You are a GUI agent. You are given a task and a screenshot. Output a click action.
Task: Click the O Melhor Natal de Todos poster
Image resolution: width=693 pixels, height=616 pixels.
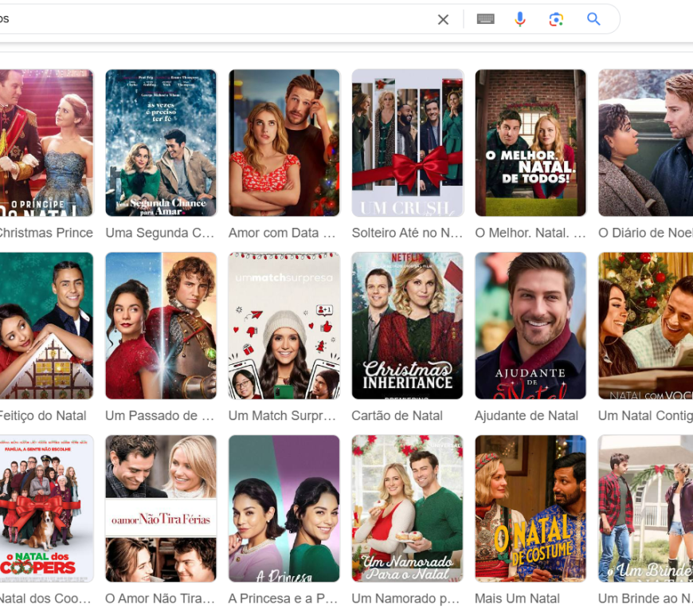pyautogui.click(x=531, y=143)
